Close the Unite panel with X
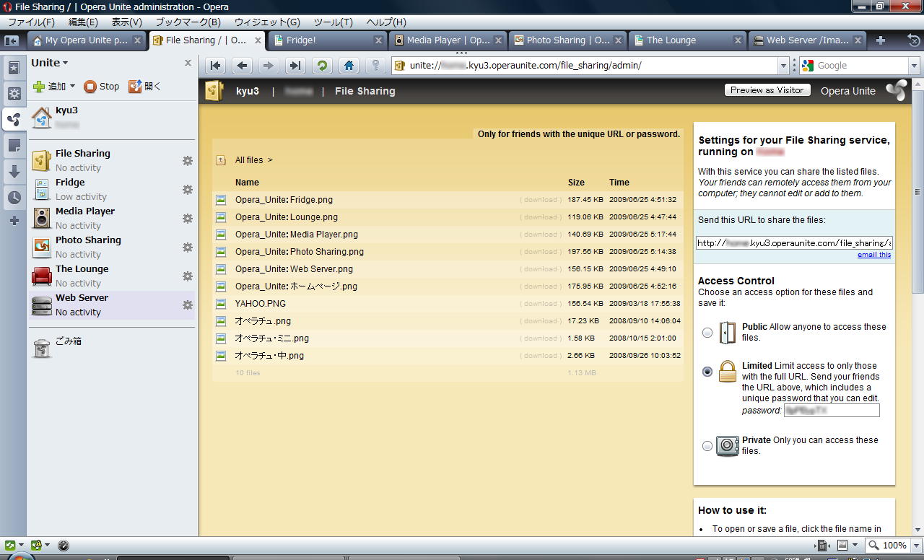Screen dimensions: 924x560 click(x=188, y=63)
